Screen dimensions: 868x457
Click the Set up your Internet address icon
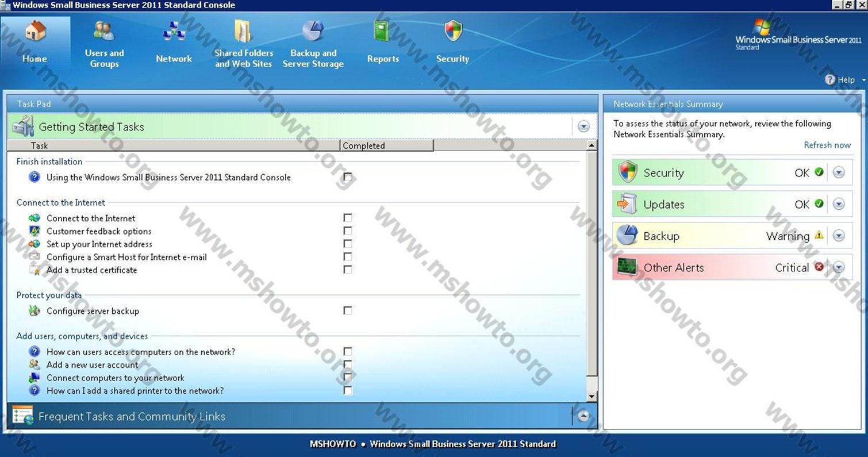pyautogui.click(x=34, y=244)
